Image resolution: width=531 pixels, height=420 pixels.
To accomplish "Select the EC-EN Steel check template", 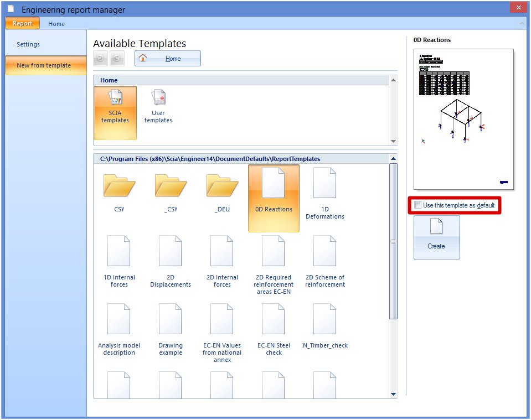I will 274,330.
